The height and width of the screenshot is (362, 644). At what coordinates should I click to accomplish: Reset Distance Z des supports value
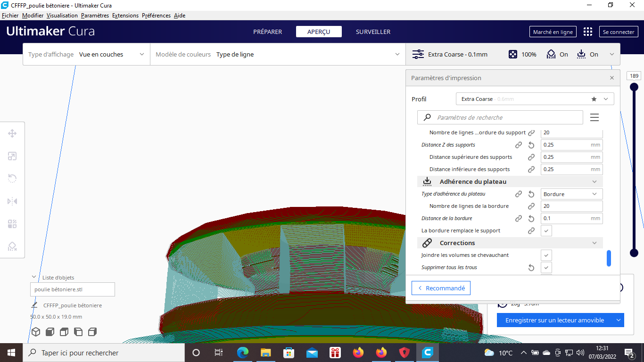531,145
